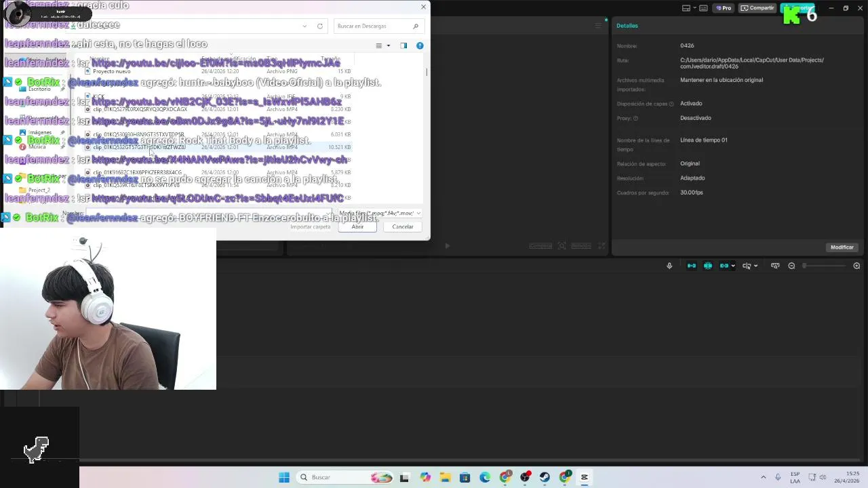Open the Media files type dropdown
The height and width of the screenshot is (488, 868).
point(379,213)
